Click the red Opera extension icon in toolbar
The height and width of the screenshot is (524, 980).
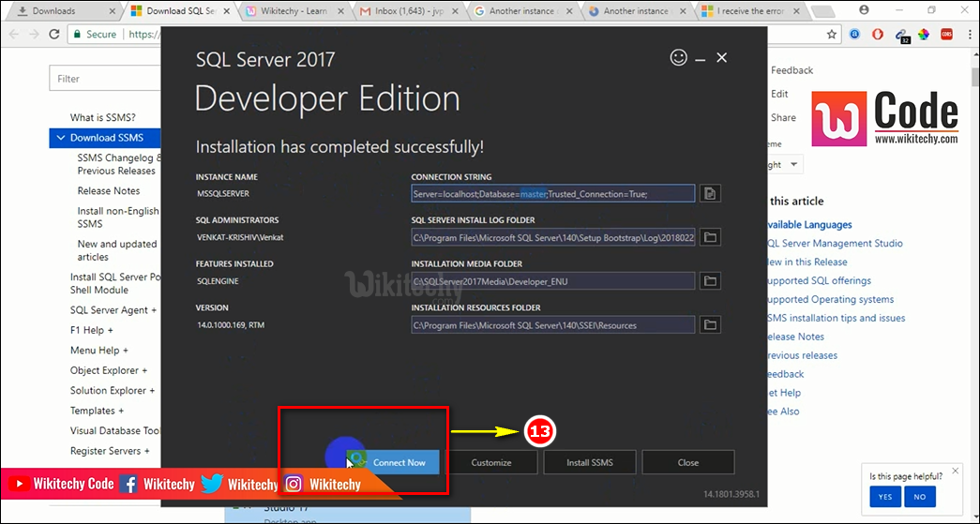coord(878,35)
